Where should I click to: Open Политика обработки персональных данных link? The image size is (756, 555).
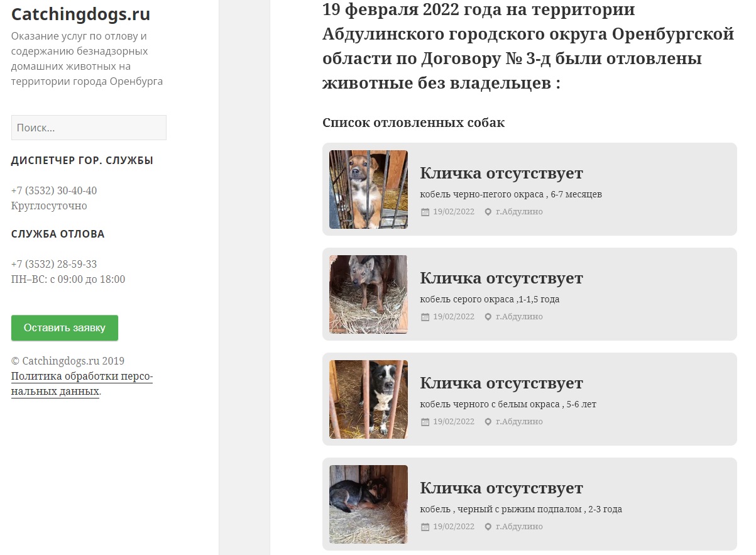click(82, 384)
